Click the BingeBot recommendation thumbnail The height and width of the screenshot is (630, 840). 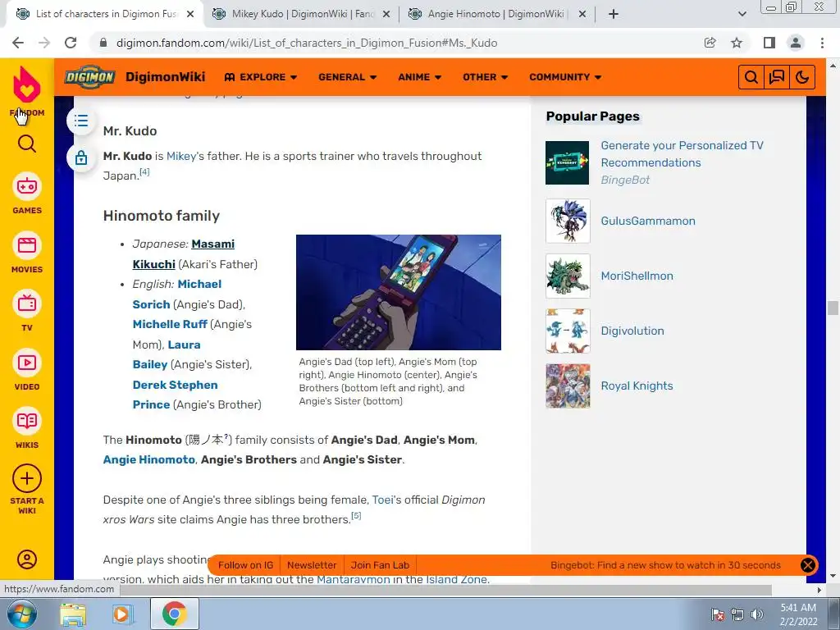coord(568,163)
